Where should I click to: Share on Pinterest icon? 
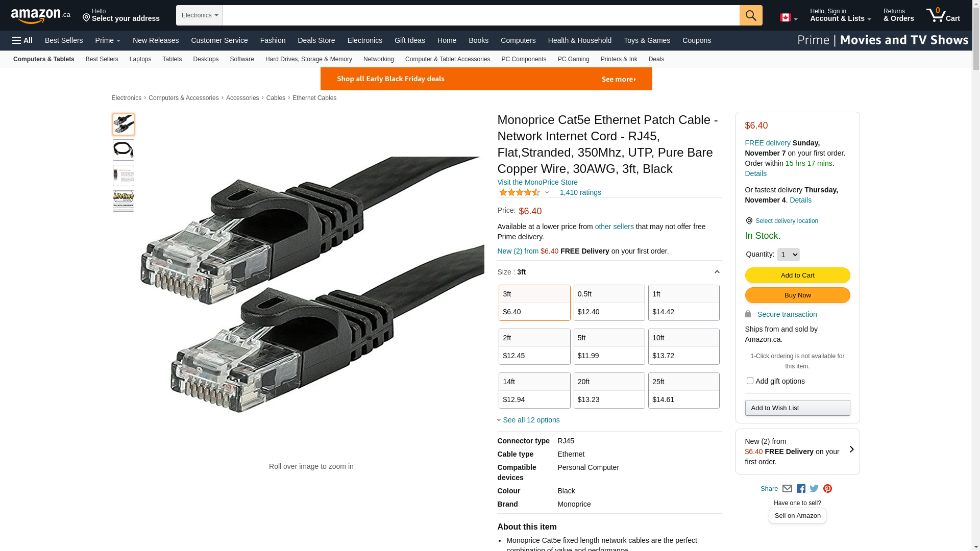pyautogui.click(x=827, y=489)
